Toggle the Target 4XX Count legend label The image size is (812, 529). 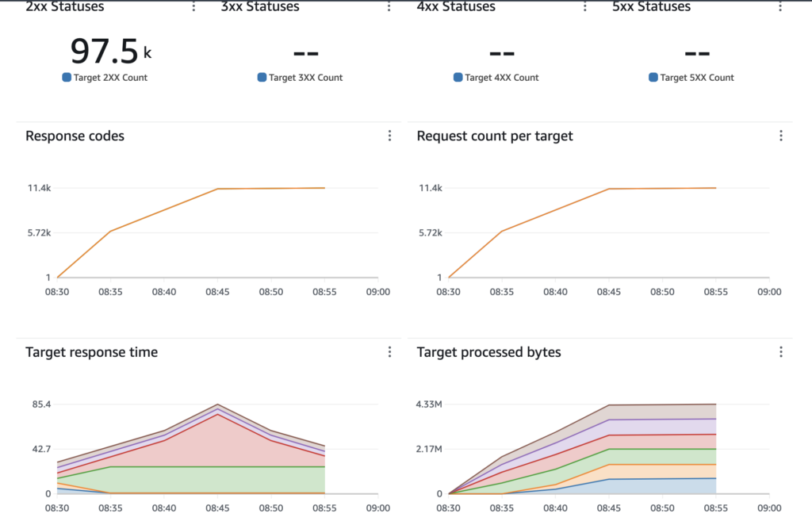point(501,78)
